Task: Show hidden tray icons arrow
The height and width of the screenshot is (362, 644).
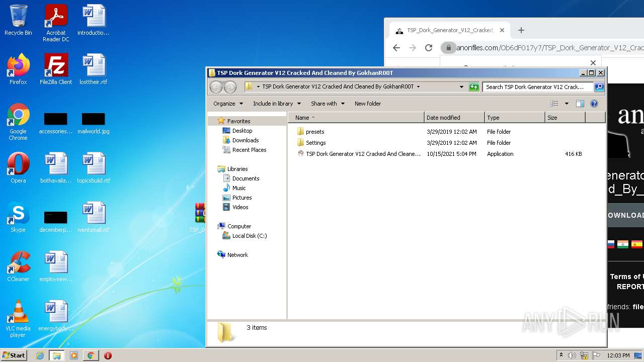Action: point(561,355)
